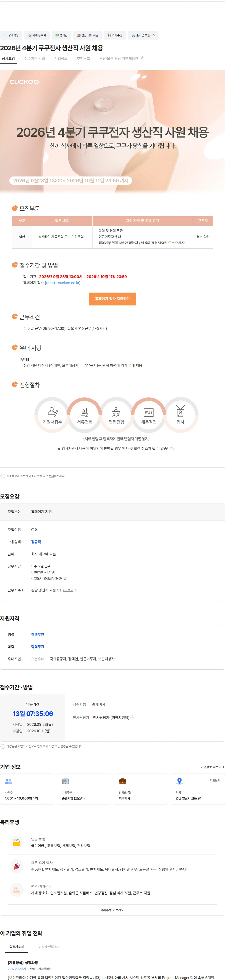Click the 사내 동호회 benefit tag

[x=37, y=35]
